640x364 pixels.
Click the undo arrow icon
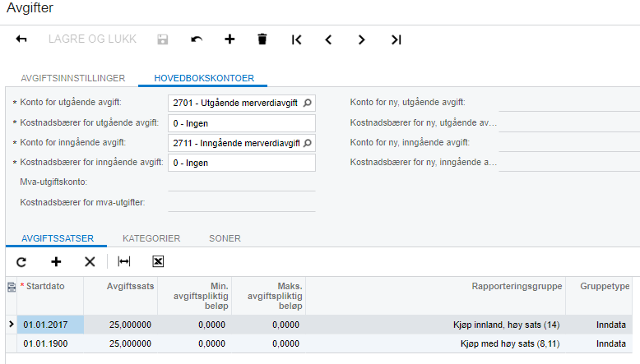pyautogui.click(x=197, y=39)
